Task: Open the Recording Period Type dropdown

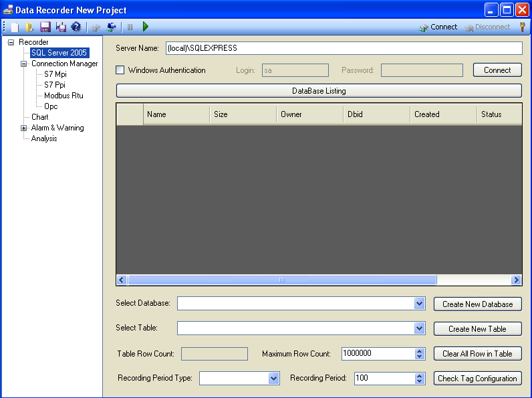Action: (x=273, y=378)
